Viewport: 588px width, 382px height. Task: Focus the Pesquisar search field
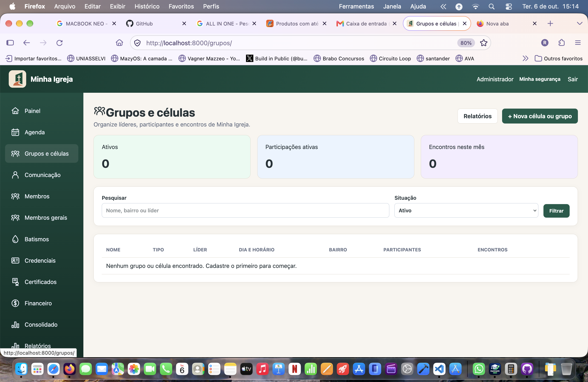click(x=245, y=210)
